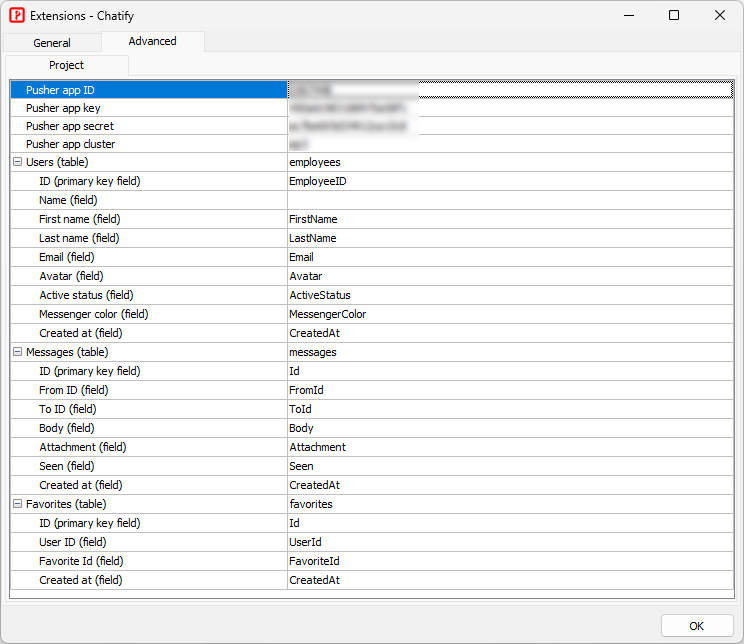The width and height of the screenshot is (744, 644).
Task: Switch to the General tab
Action: 52,43
